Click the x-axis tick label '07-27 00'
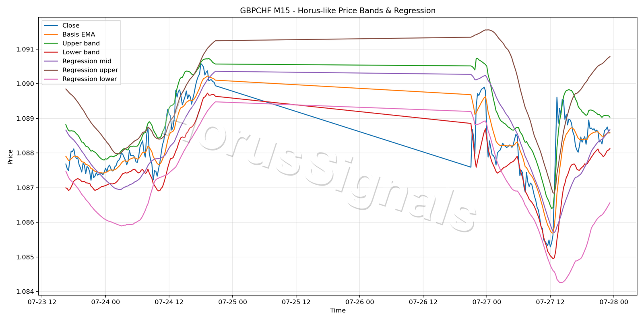644x322 pixels. (x=487, y=302)
